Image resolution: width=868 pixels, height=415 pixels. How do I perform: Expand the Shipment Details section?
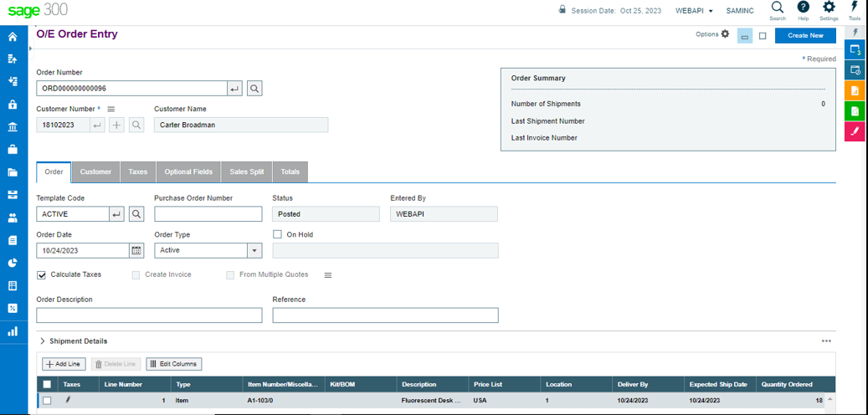pos(43,341)
